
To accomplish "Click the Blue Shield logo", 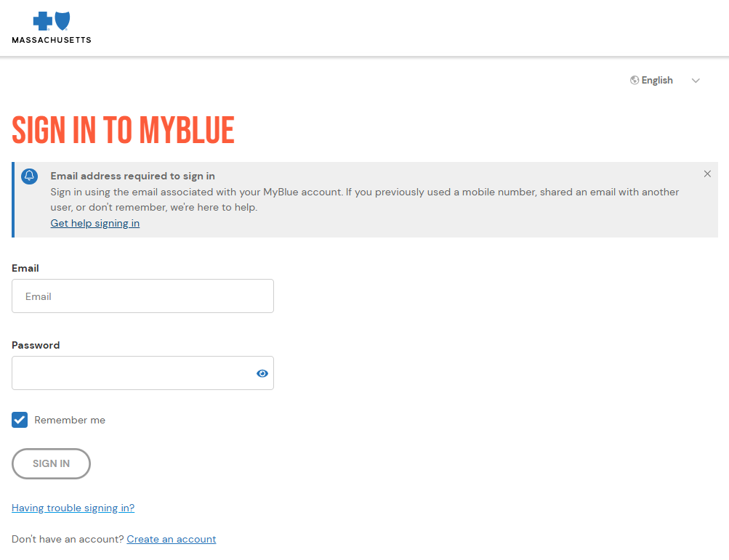I will coord(63,21).
